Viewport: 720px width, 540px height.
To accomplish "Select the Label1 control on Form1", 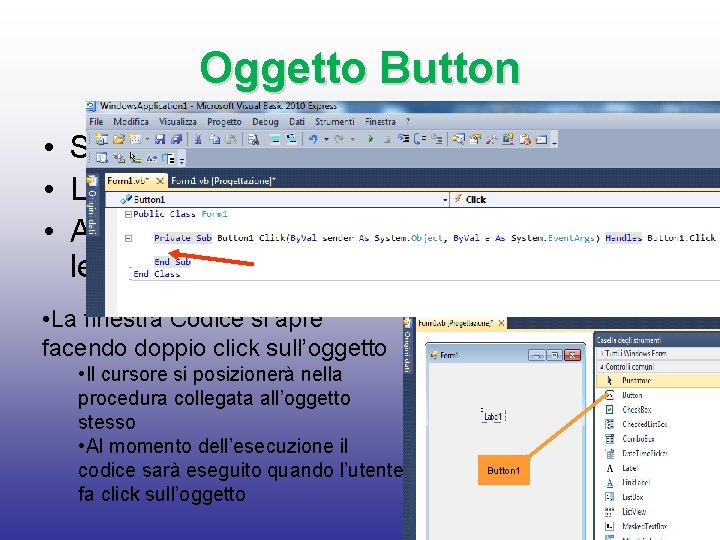I will (493, 416).
